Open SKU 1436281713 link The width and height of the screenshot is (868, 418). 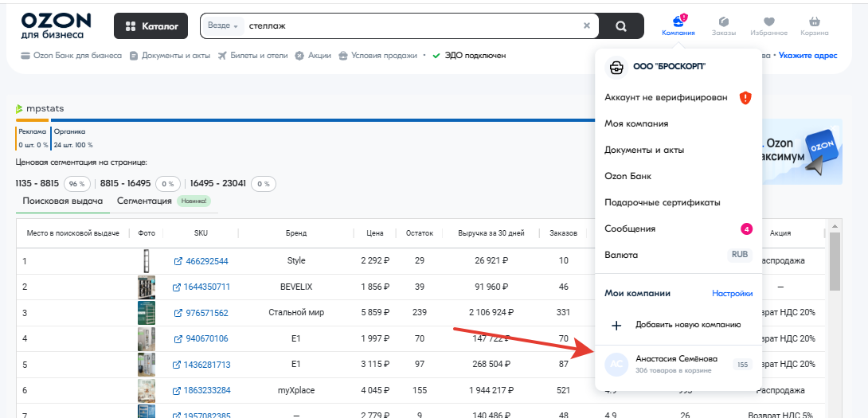pos(207,365)
